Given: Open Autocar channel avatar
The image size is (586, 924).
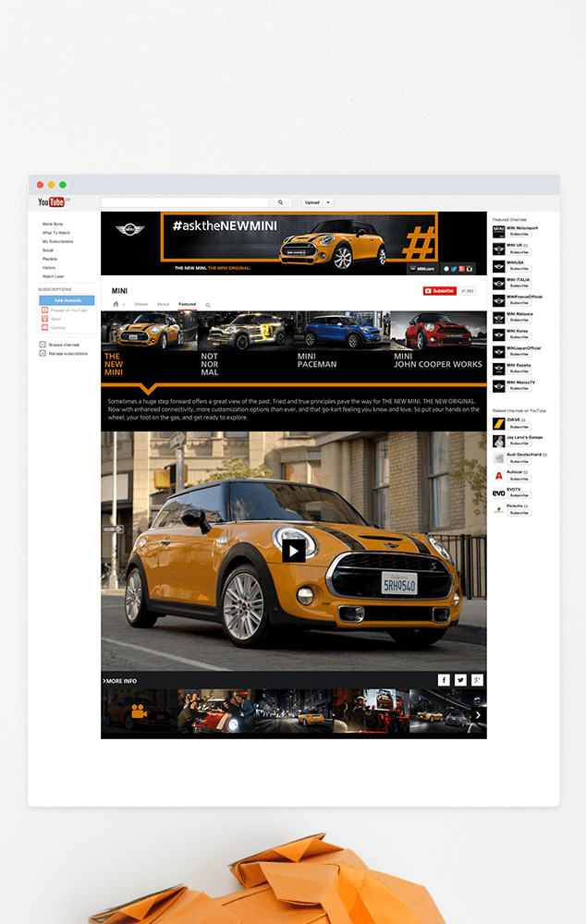Looking at the screenshot, I should pos(499,475).
